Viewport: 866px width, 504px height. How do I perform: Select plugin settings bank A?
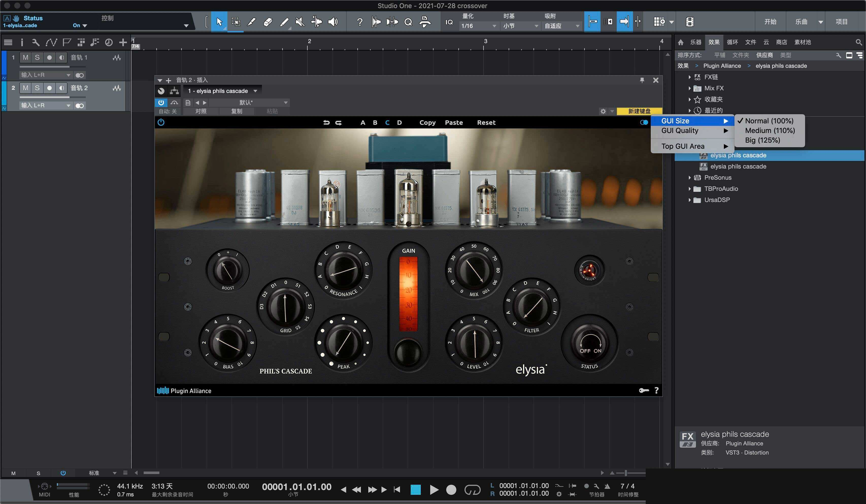click(x=362, y=123)
